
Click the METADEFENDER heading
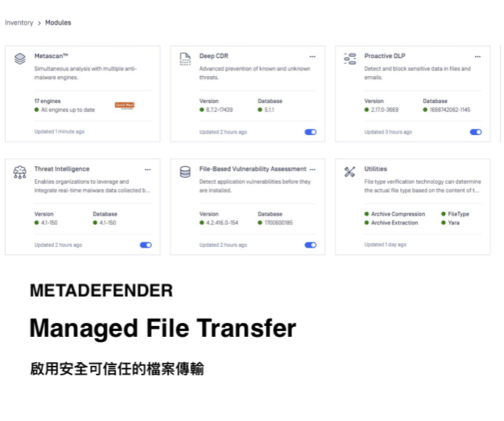[101, 291]
